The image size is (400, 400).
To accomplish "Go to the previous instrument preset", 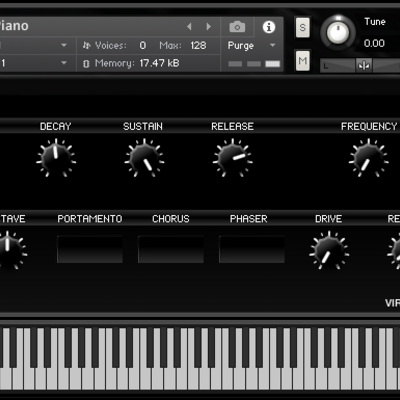I will click(189, 26).
